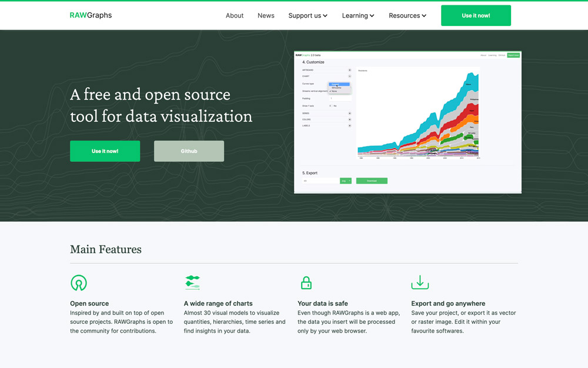Select the 'A wide range of charts' heading
The height and width of the screenshot is (368, 588).
pos(218,303)
